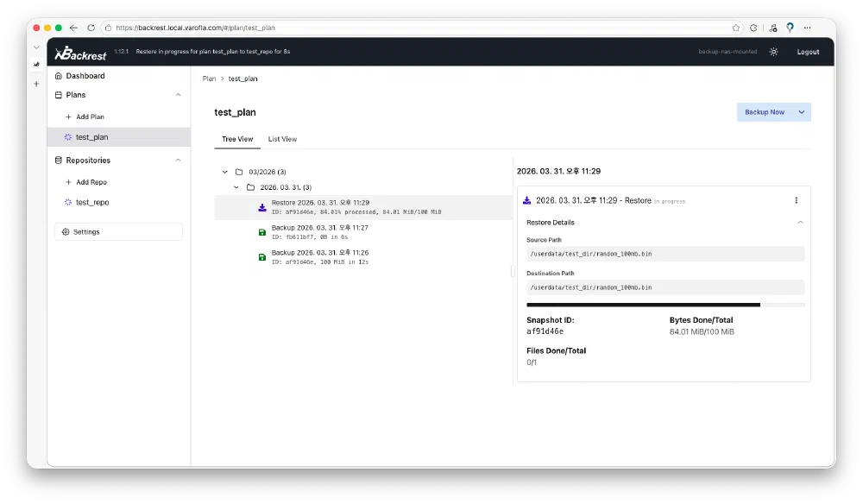Click the Dashboard home icon

59,76
